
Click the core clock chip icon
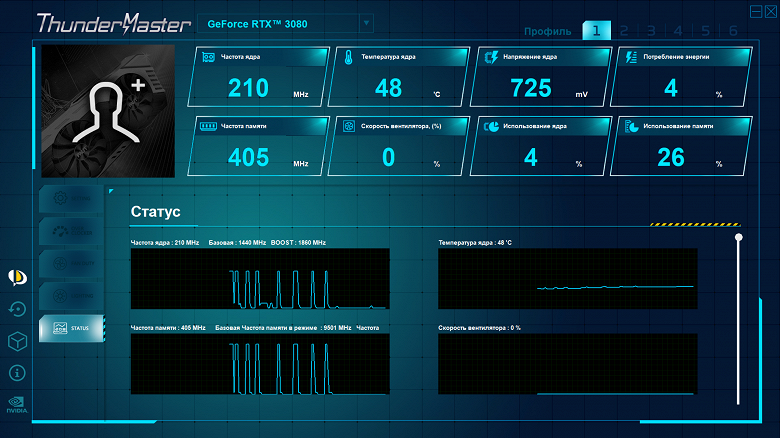(x=208, y=57)
